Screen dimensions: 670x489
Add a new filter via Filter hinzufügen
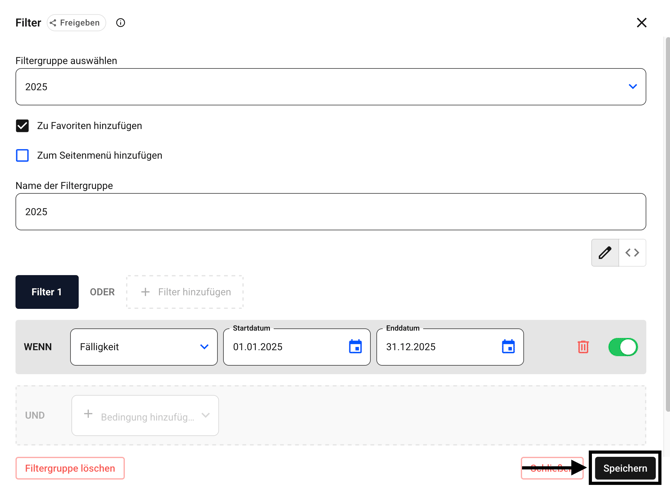tap(185, 292)
